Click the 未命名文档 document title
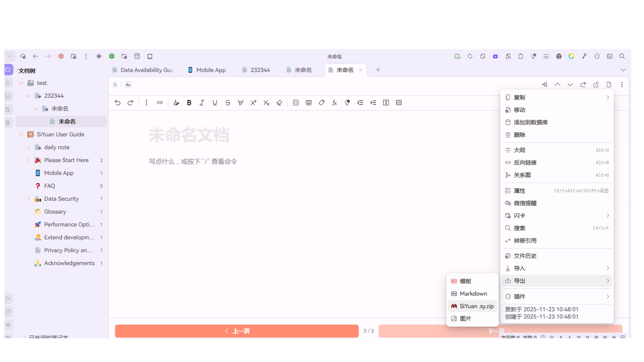Screen dimensions: 644x362 coord(190,136)
